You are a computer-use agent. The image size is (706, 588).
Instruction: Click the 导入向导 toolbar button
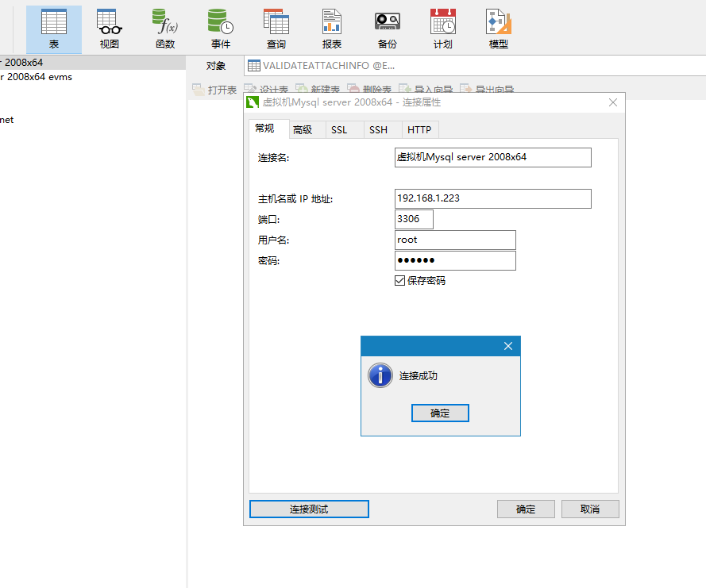pyautogui.click(x=426, y=89)
